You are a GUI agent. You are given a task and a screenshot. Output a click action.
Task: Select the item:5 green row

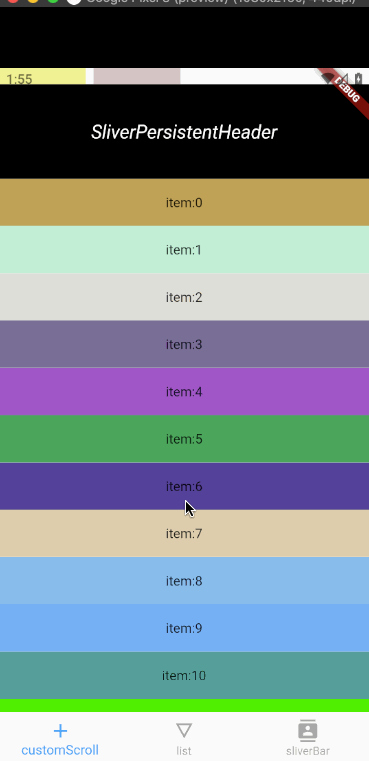pyautogui.click(x=184, y=439)
